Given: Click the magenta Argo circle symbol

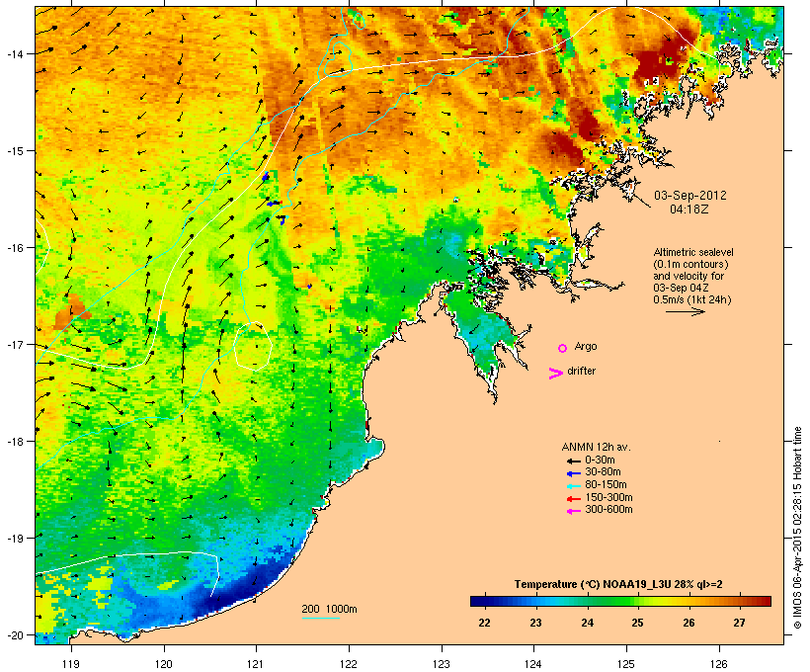Looking at the screenshot, I should click(x=563, y=348).
